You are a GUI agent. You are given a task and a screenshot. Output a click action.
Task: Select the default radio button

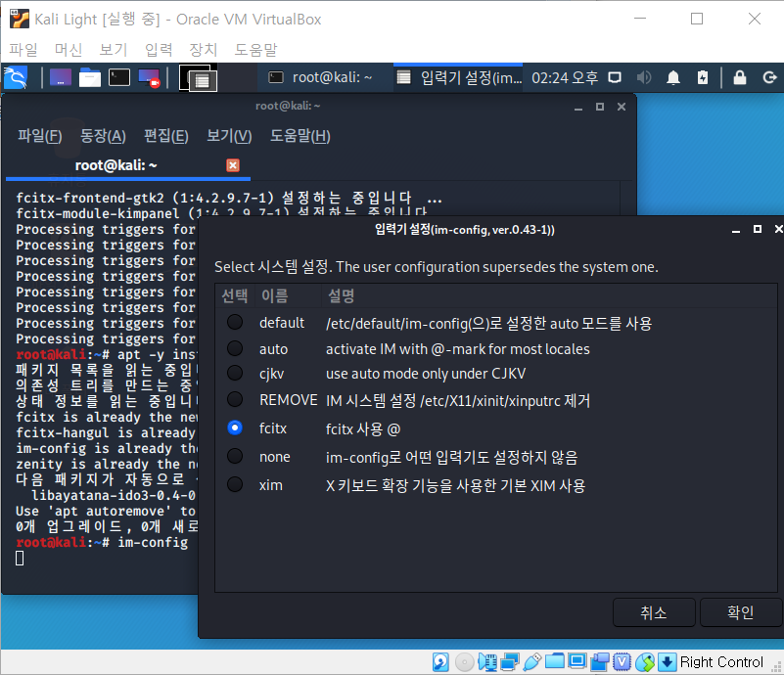click(235, 322)
